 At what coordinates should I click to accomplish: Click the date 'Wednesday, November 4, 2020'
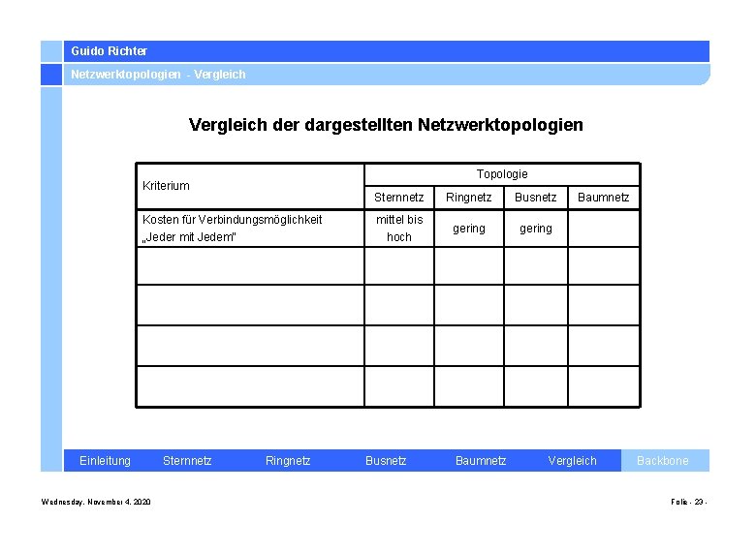coord(96,502)
